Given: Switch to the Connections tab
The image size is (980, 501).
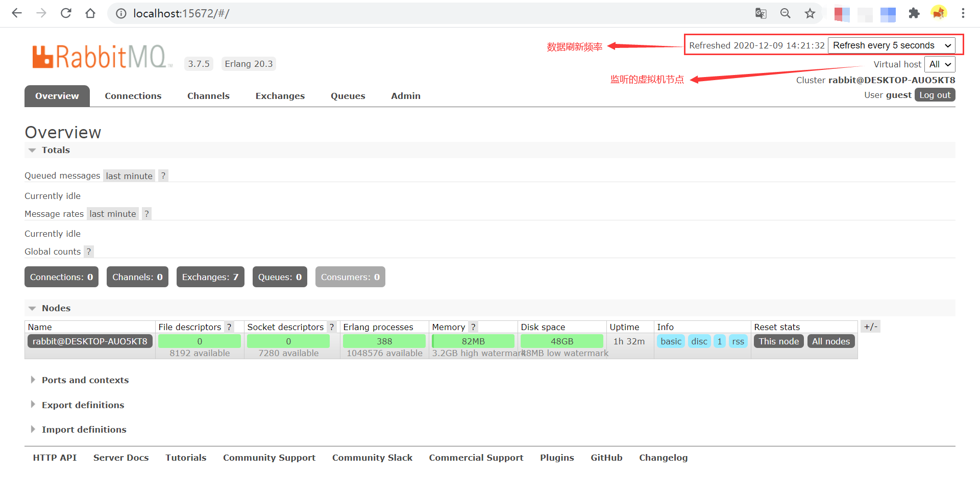Looking at the screenshot, I should [x=133, y=96].
